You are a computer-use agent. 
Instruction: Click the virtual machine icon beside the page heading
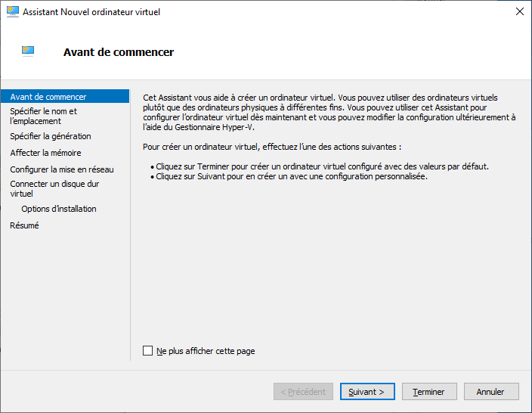[28, 51]
